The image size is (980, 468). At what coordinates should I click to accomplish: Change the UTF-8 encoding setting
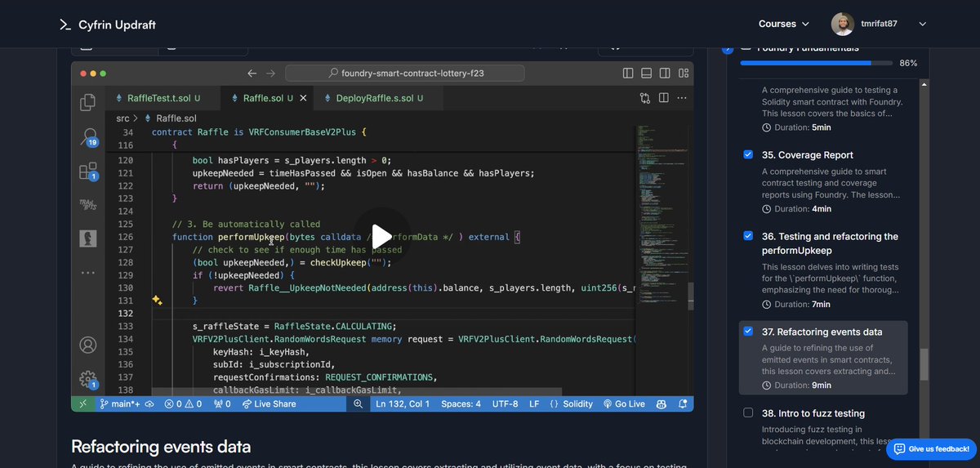(505, 403)
